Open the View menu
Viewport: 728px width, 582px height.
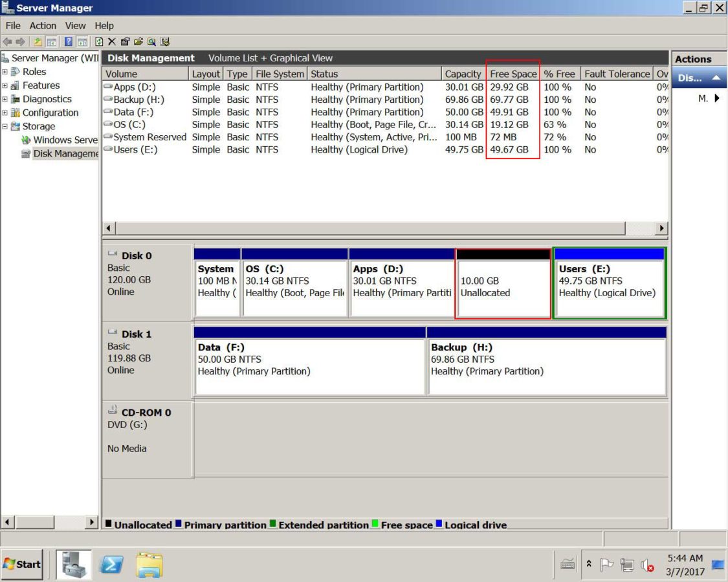pyautogui.click(x=75, y=26)
